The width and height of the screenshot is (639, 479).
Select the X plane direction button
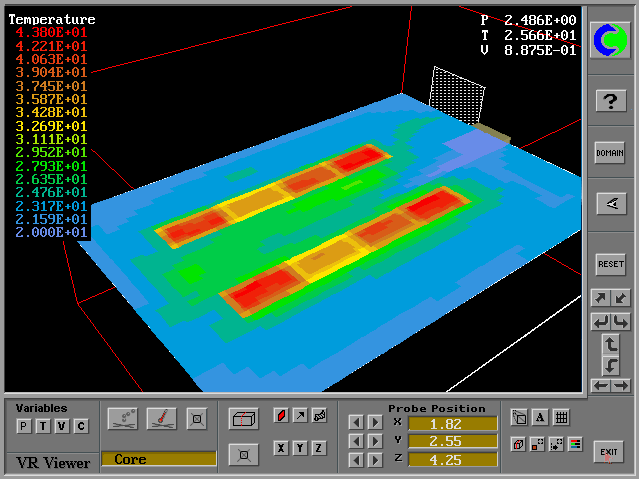click(x=281, y=448)
